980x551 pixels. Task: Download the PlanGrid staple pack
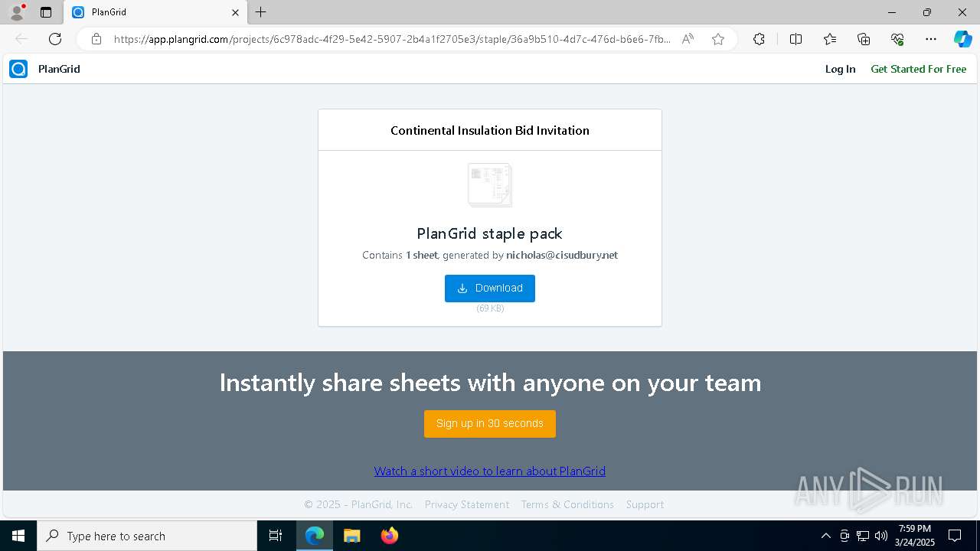pos(490,289)
